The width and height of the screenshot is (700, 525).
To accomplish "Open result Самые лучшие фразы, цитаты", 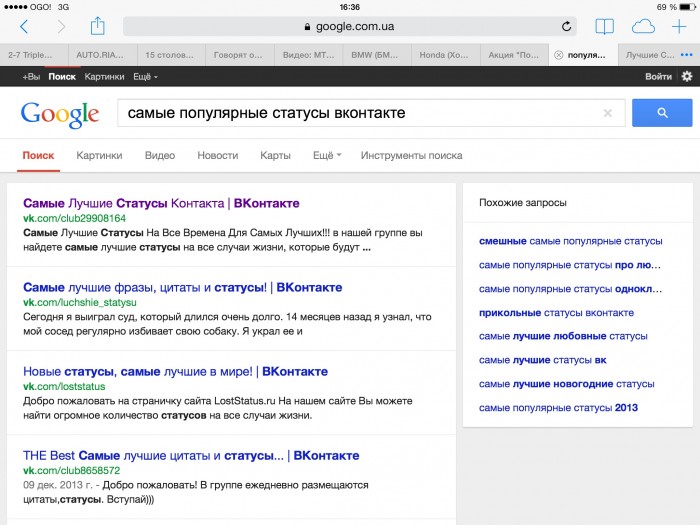I will (183, 288).
